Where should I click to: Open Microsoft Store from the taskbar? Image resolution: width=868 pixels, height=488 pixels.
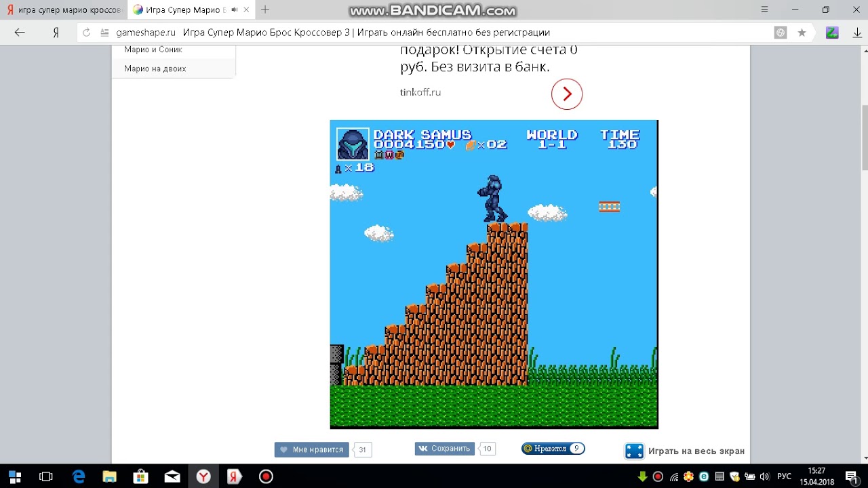pos(141,476)
